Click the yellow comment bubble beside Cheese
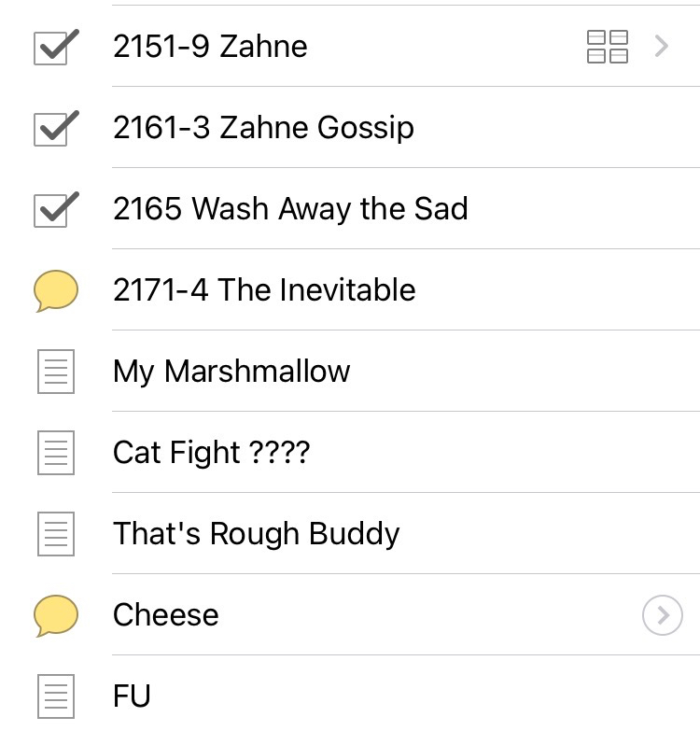Screen dimensions: 700x731 pyautogui.click(x=55, y=615)
